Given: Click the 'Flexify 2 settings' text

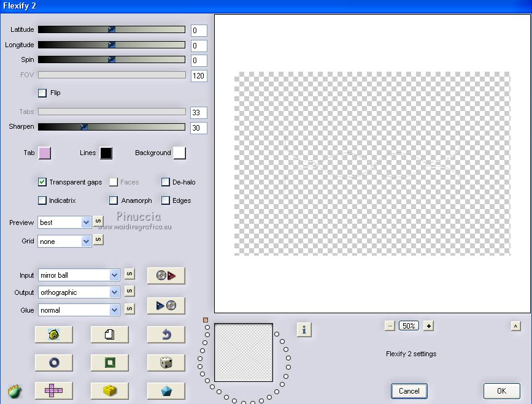Looking at the screenshot, I should (411, 354).
